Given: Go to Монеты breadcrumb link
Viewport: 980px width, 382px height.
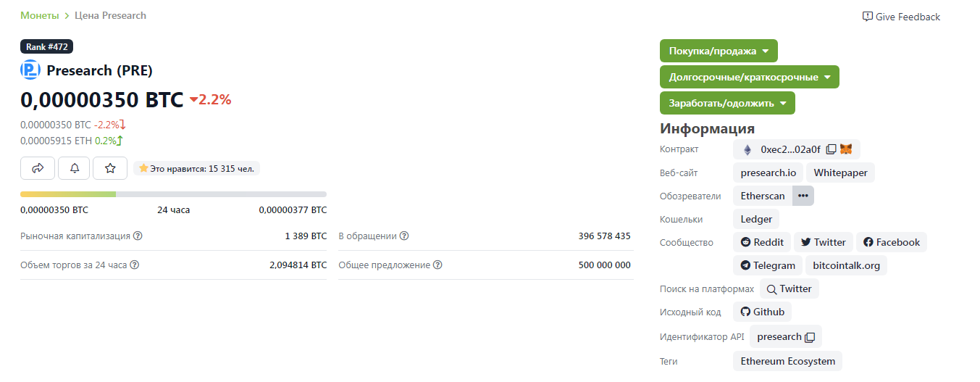Looking at the screenshot, I should pyautogui.click(x=41, y=15).
